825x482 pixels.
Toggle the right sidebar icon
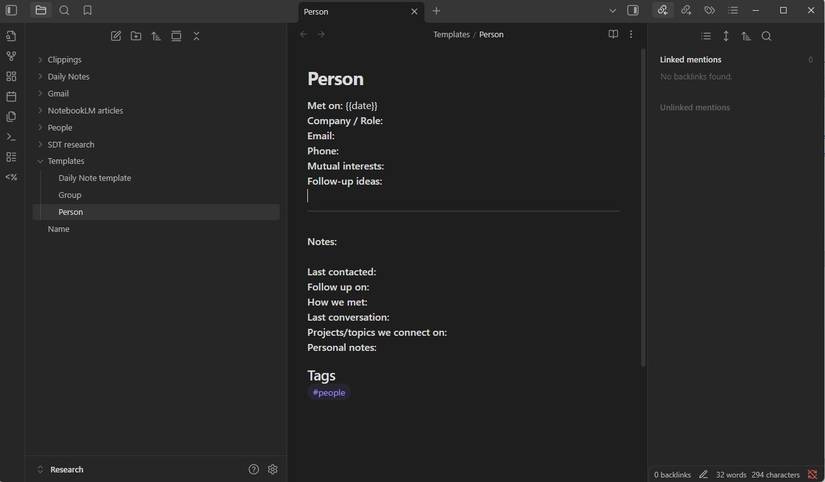(633, 11)
